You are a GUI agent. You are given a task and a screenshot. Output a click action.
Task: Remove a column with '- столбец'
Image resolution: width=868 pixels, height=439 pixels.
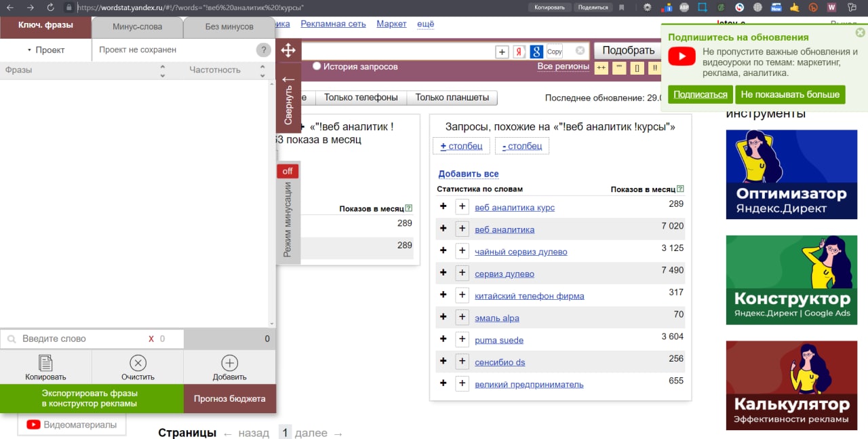[522, 146]
